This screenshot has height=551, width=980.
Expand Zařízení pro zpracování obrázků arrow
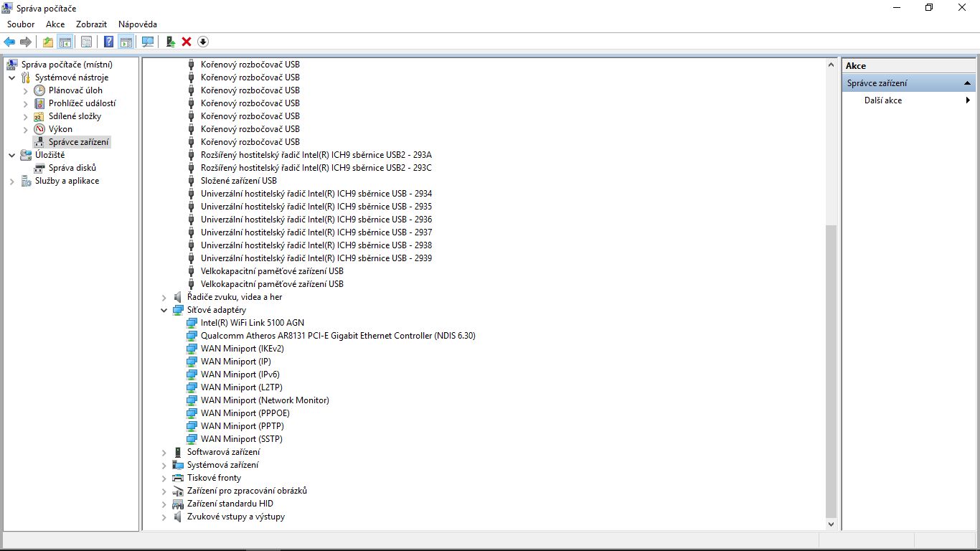point(164,491)
